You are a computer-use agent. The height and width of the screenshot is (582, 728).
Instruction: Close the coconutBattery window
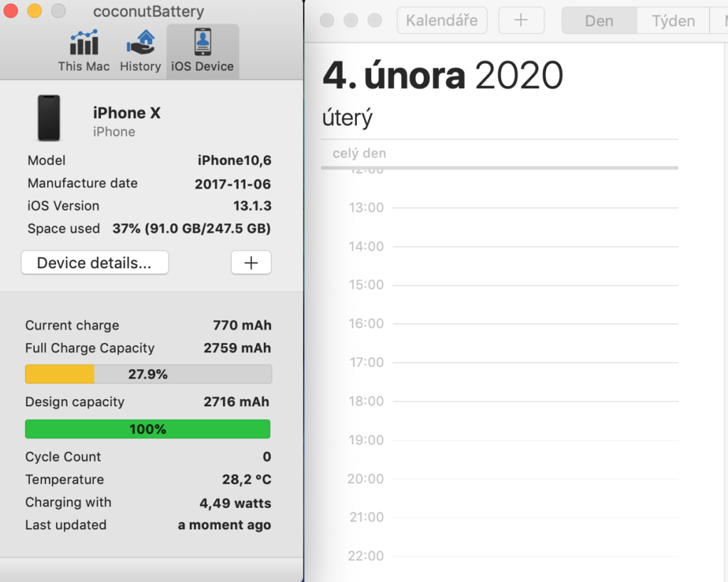pyautogui.click(x=11, y=11)
